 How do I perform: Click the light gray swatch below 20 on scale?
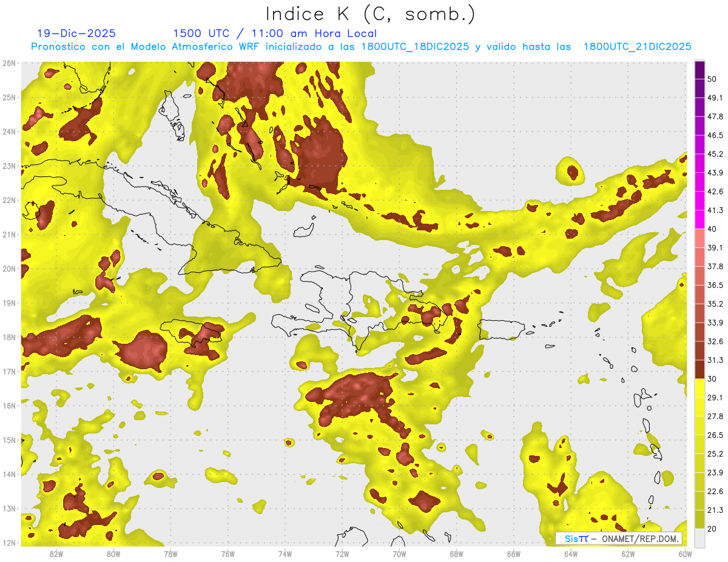click(699, 538)
